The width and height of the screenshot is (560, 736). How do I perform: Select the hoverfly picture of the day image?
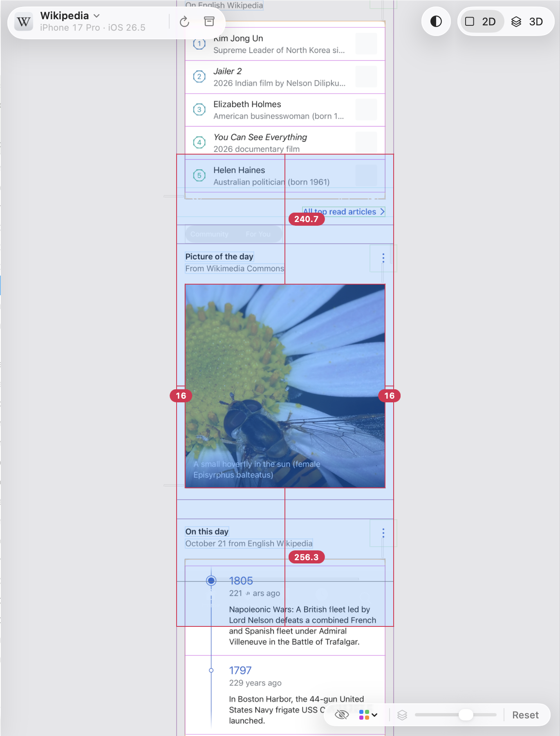285,386
